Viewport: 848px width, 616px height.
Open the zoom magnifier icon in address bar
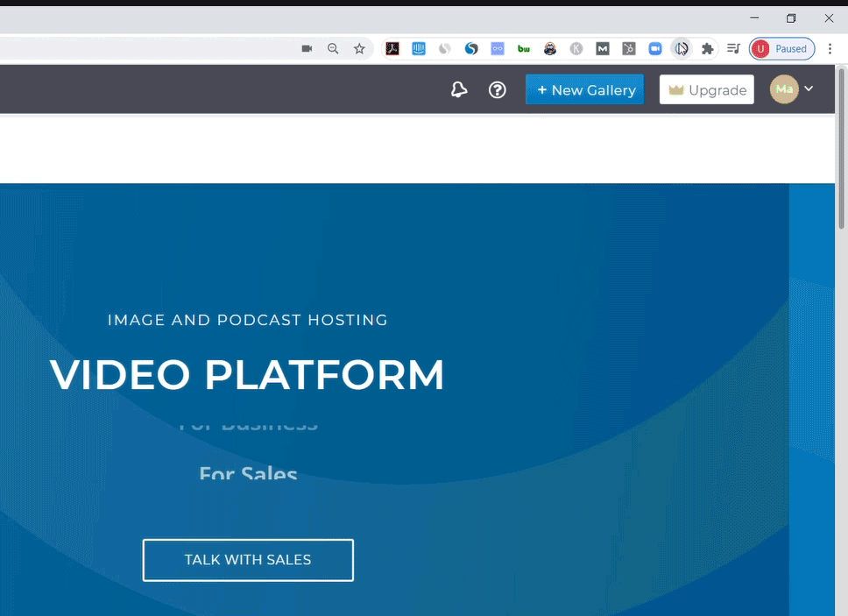[333, 49]
